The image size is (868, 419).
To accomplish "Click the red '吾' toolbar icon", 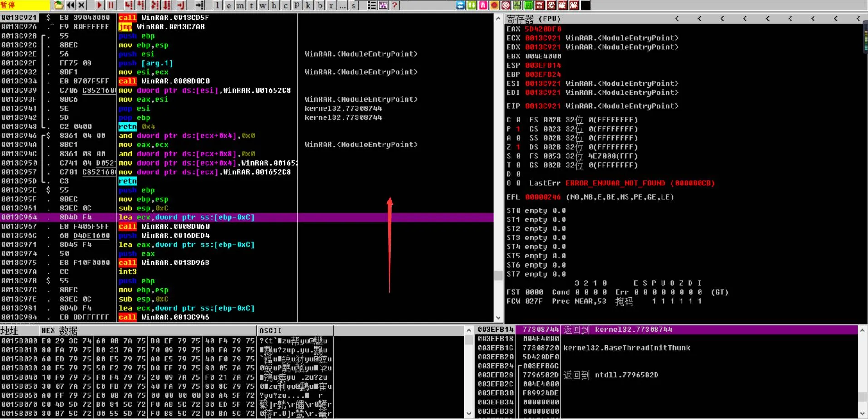I will (540, 5).
